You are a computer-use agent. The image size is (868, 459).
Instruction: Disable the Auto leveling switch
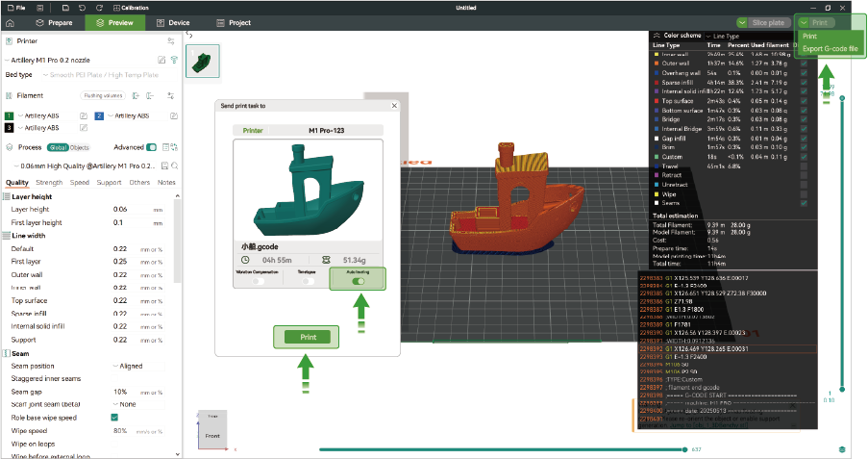tap(359, 281)
